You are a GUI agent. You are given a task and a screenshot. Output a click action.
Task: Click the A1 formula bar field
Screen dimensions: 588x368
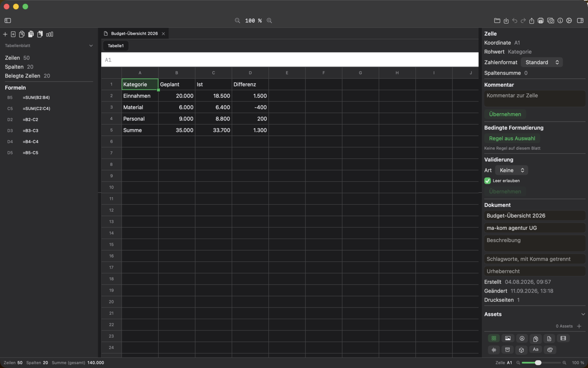pyautogui.click(x=290, y=60)
